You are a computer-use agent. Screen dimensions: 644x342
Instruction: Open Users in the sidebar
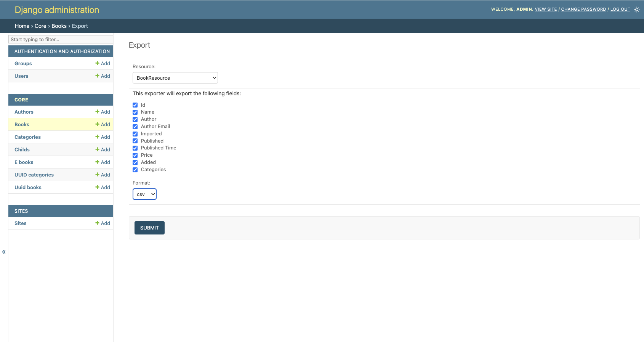pyautogui.click(x=21, y=76)
